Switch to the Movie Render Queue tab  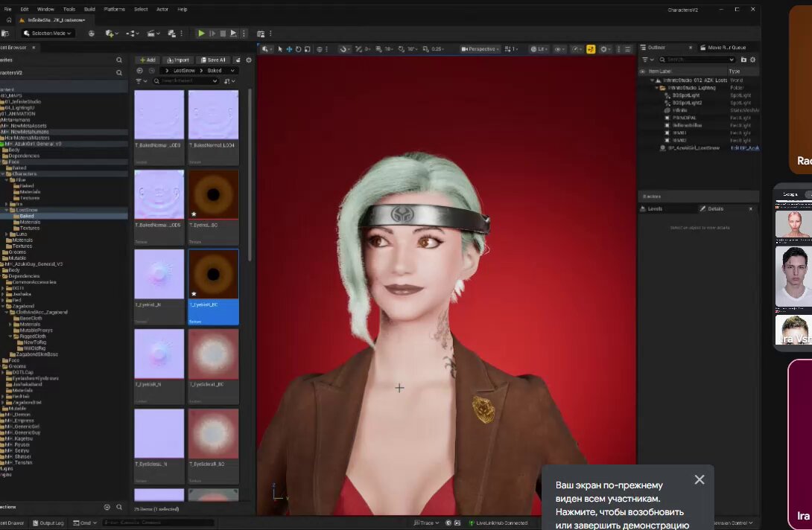point(723,48)
